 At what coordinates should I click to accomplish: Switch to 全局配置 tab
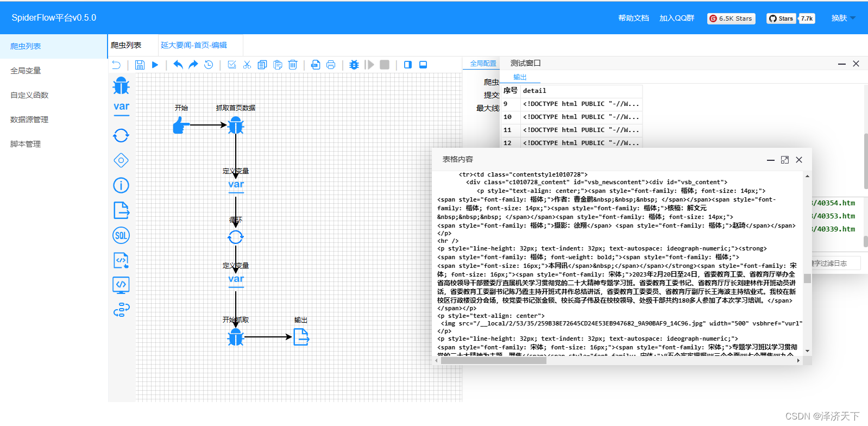click(483, 64)
